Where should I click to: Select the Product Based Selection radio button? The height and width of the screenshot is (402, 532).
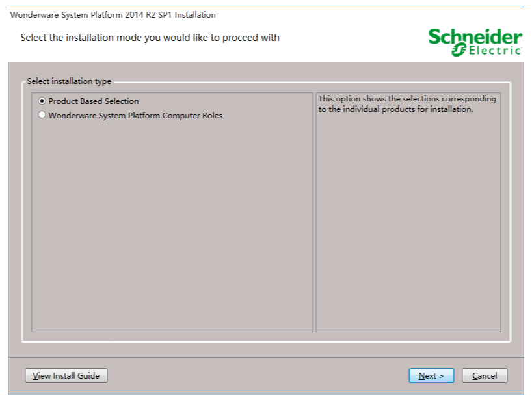tap(42, 101)
